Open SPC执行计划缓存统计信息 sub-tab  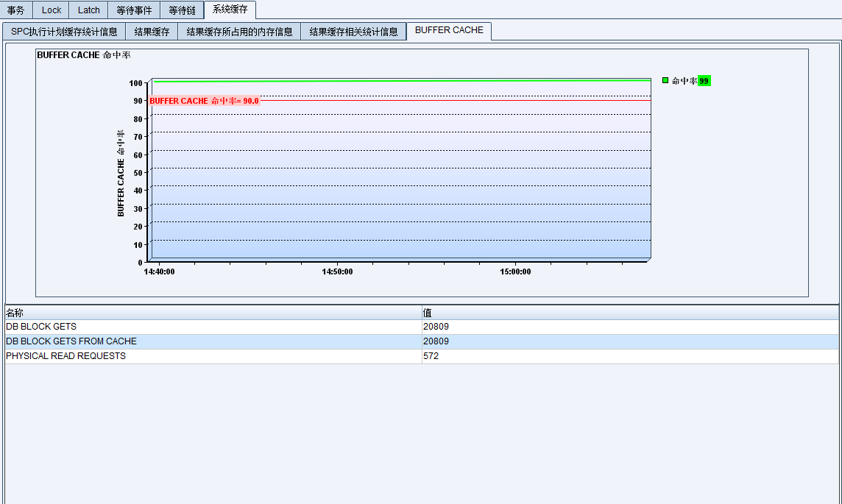[64, 32]
